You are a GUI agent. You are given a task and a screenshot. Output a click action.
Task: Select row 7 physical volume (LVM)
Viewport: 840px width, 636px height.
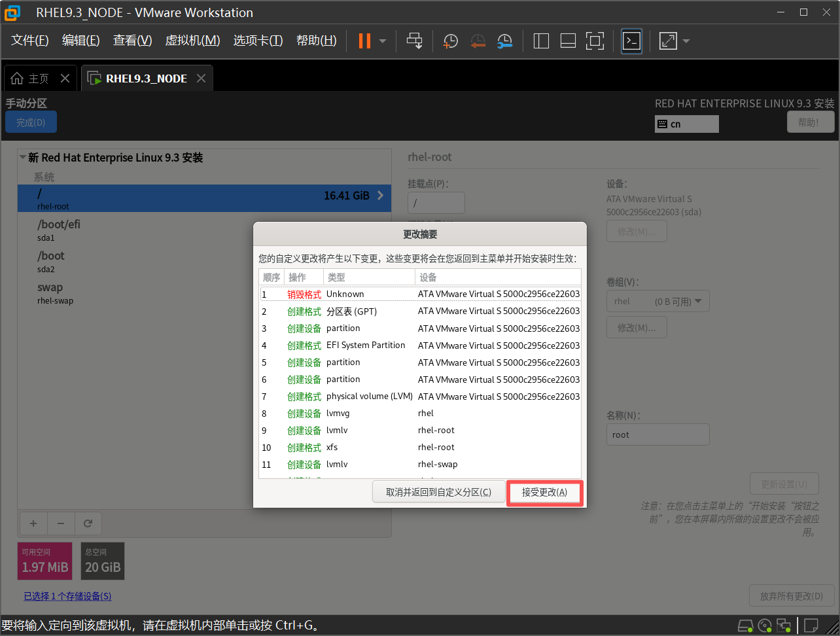click(420, 397)
